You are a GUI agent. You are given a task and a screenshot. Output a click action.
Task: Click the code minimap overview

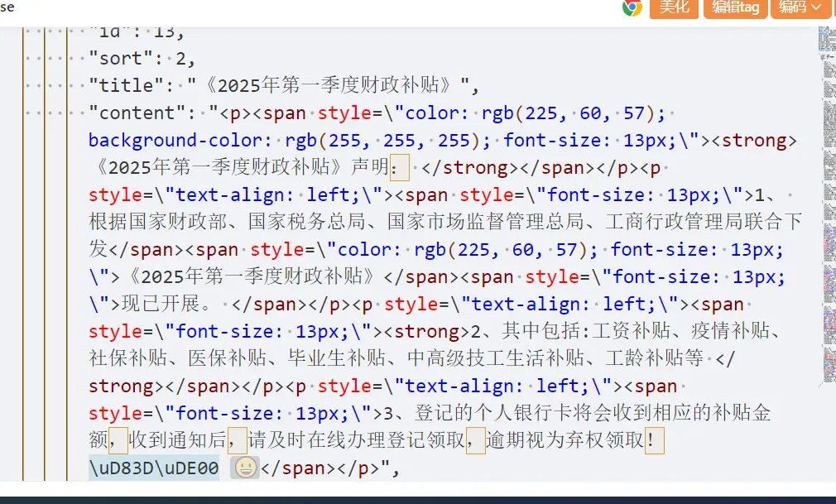(826, 207)
